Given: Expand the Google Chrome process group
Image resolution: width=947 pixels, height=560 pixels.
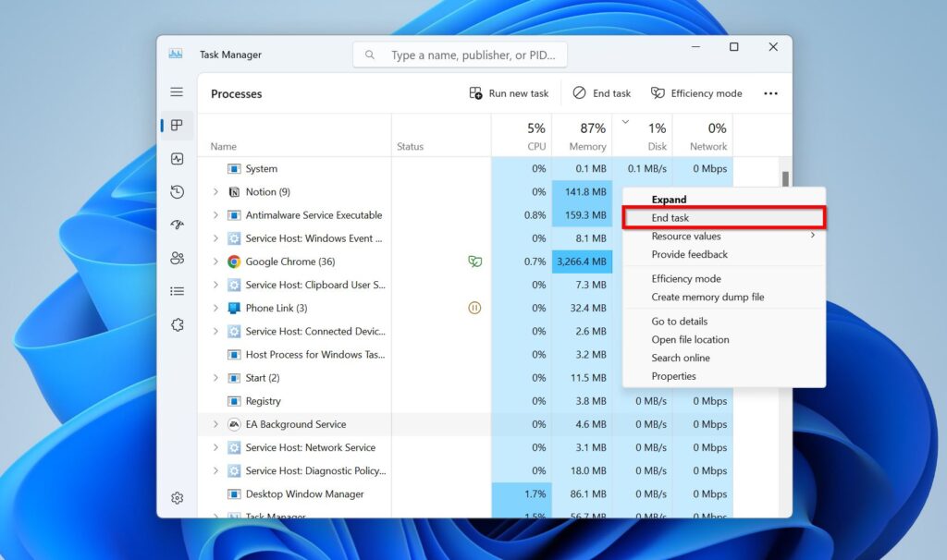Looking at the screenshot, I should click(x=215, y=262).
